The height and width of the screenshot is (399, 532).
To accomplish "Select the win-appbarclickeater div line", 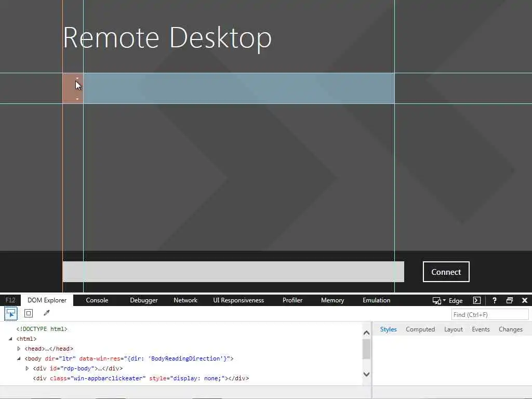I will (141, 378).
